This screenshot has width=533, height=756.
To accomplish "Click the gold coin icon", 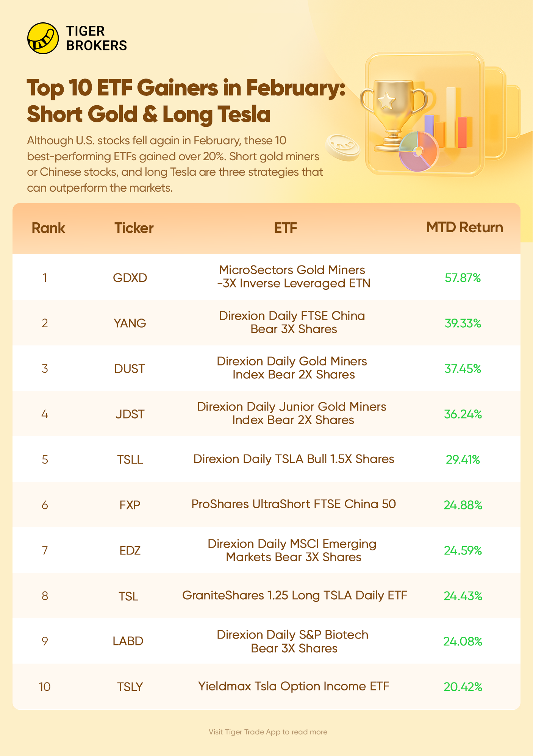I will coord(342,147).
